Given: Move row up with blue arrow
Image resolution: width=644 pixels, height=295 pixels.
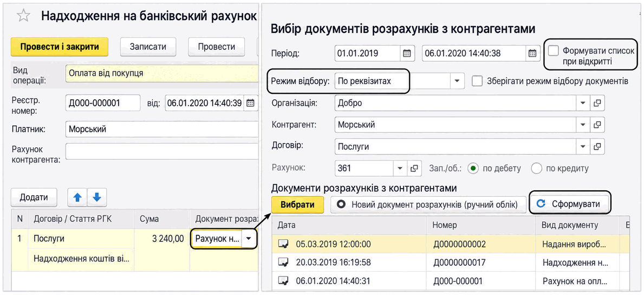Looking at the screenshot, I should tap(77, 197).
